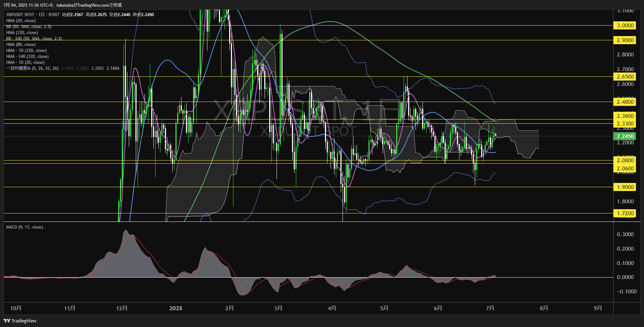Click the TradingView logo at the bottom left
The width and height of the screenshot is (644, 327).
pyautogui.click(x=20, y=321)
